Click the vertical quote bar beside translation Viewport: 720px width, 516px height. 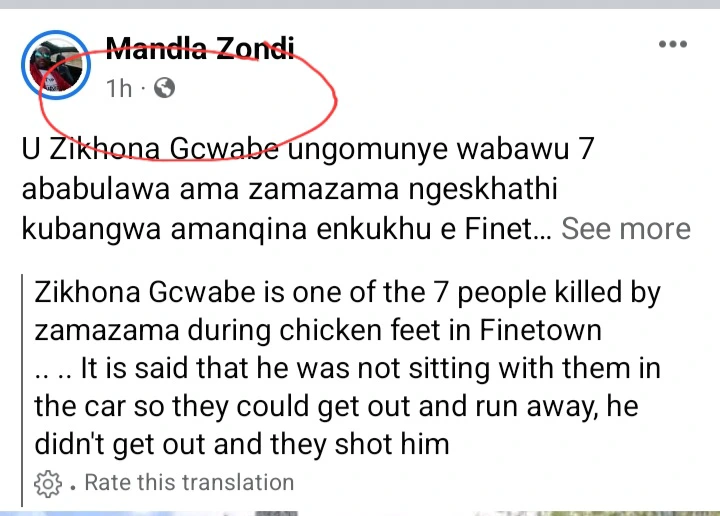point(22,390)
